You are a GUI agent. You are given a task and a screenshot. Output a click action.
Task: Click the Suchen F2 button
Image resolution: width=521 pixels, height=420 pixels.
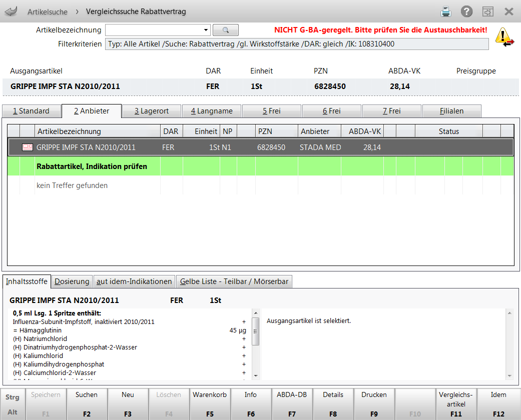click(x=87, y=404)
